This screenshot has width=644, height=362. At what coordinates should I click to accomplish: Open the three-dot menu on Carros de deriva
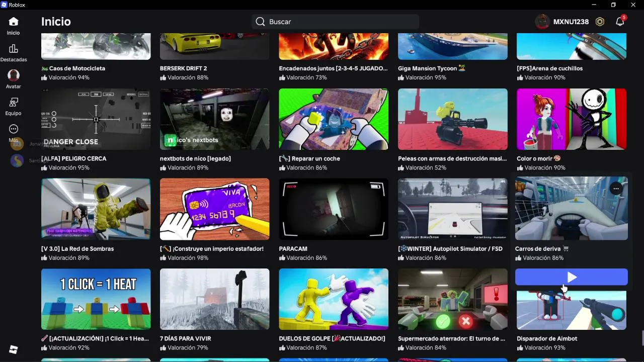616,189
